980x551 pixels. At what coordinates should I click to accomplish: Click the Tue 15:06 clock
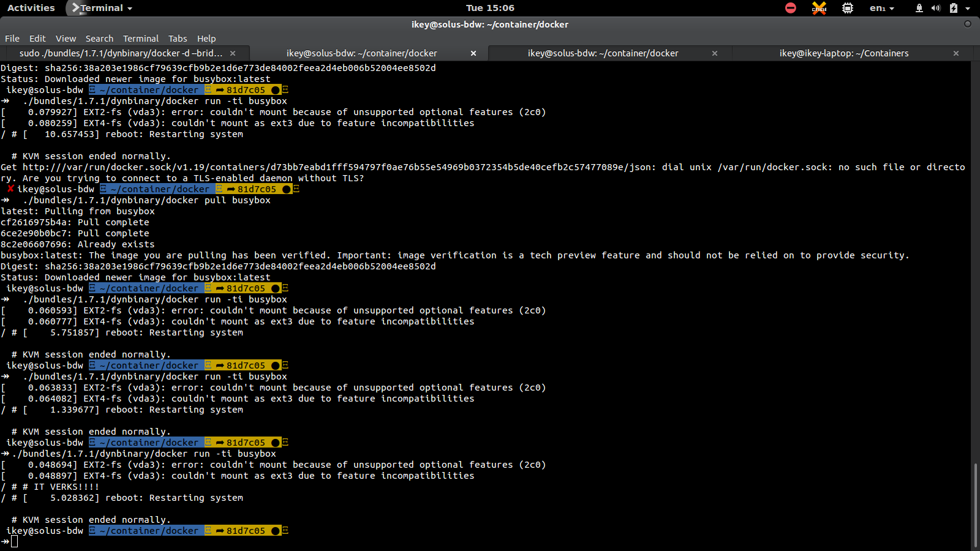pos(490,8)
